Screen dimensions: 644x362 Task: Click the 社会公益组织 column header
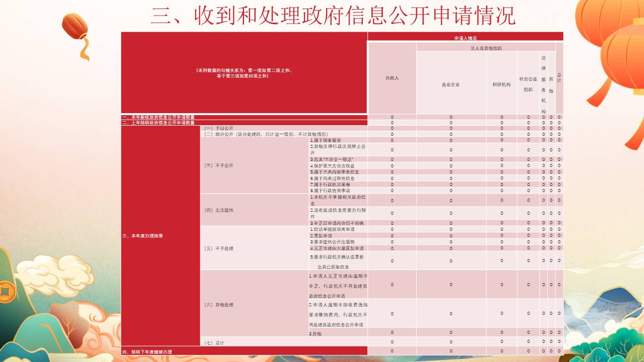[x=528, y=84]
